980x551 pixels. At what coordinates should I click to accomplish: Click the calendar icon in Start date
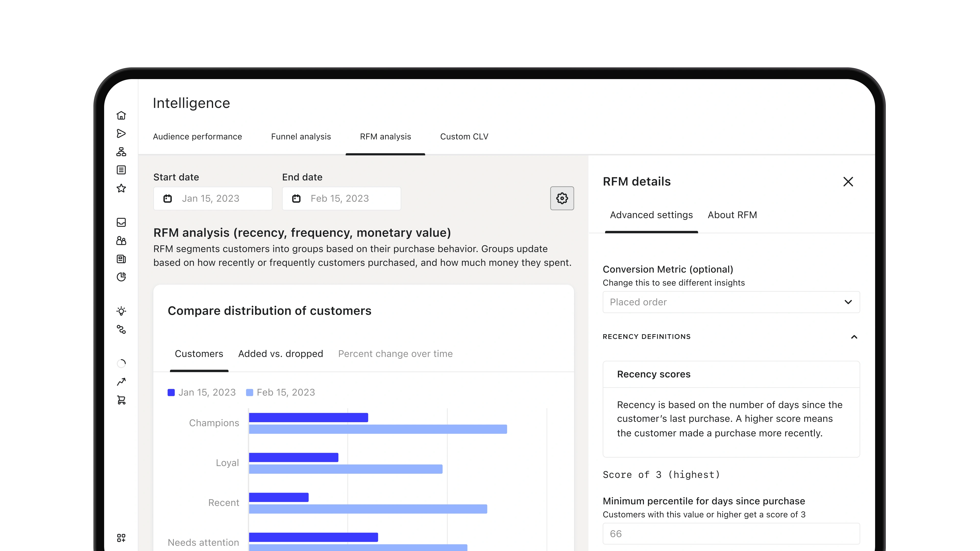click(167, 198)
